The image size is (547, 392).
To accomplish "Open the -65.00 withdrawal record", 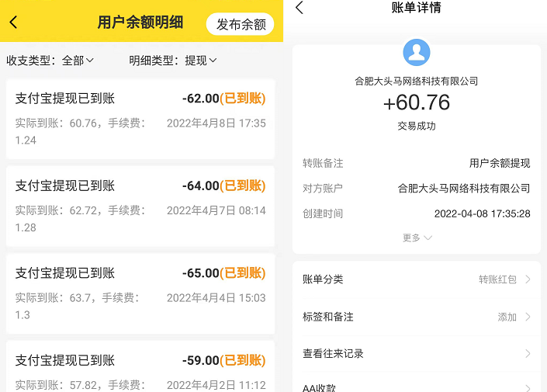I will [x=140, y=293].
